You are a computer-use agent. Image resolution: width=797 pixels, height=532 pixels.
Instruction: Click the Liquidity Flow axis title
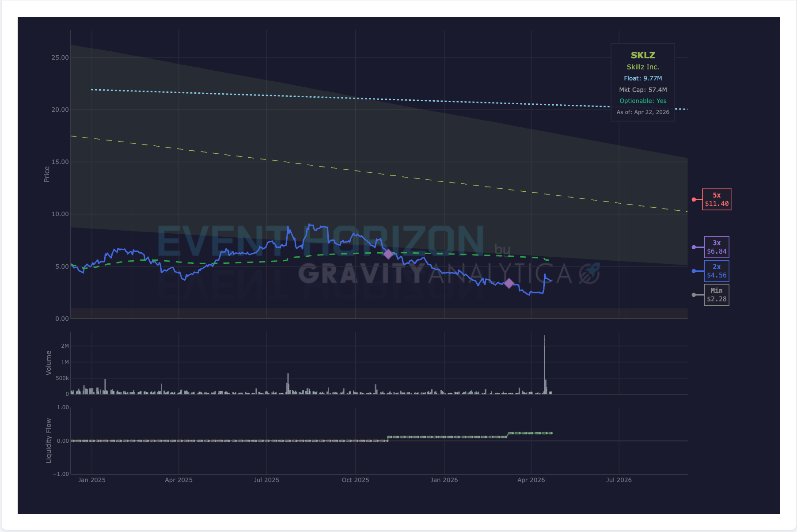49,441
